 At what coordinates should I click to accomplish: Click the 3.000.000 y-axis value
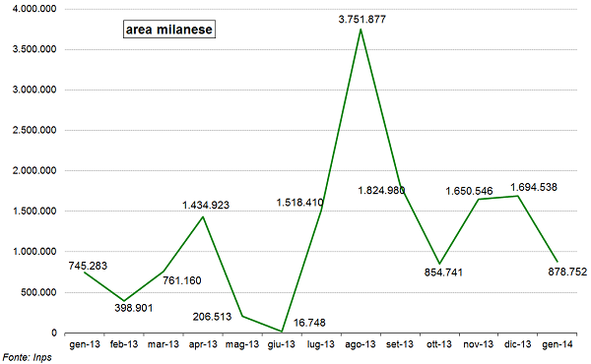[34, 90]
